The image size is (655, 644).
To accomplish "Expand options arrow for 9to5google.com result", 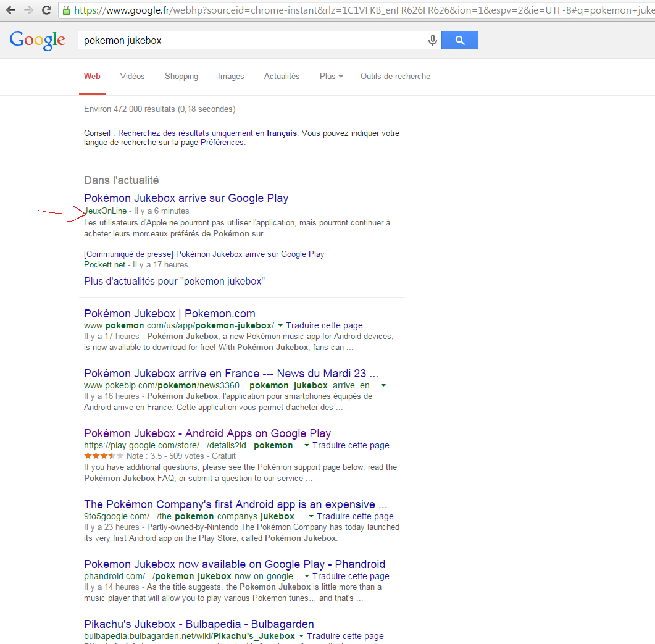I will pos(311,517).
